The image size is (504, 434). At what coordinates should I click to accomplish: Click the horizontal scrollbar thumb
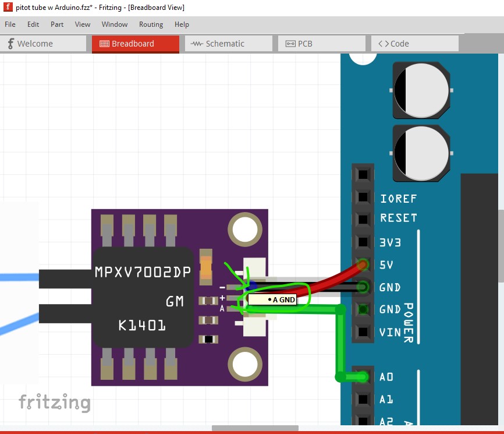(255, 428)
